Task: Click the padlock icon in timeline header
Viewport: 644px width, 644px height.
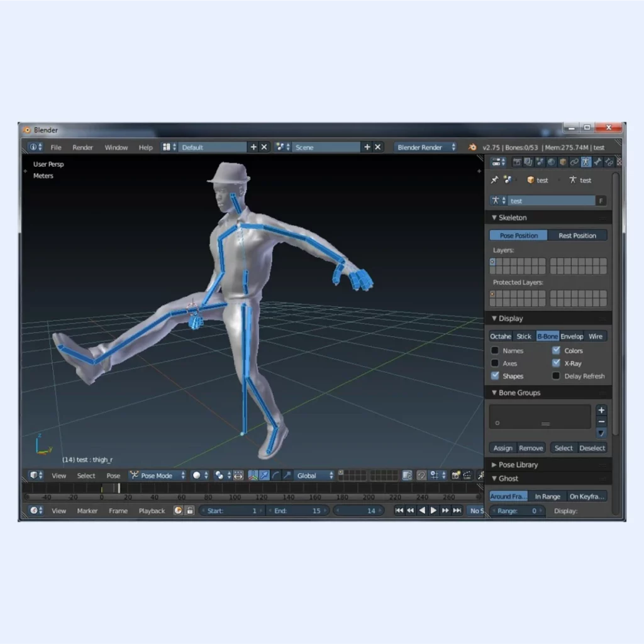Action: click(x=190, y=511)
